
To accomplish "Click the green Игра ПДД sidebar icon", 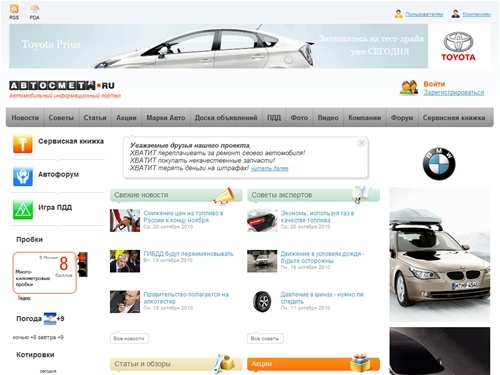I will (x=23, y=209).
